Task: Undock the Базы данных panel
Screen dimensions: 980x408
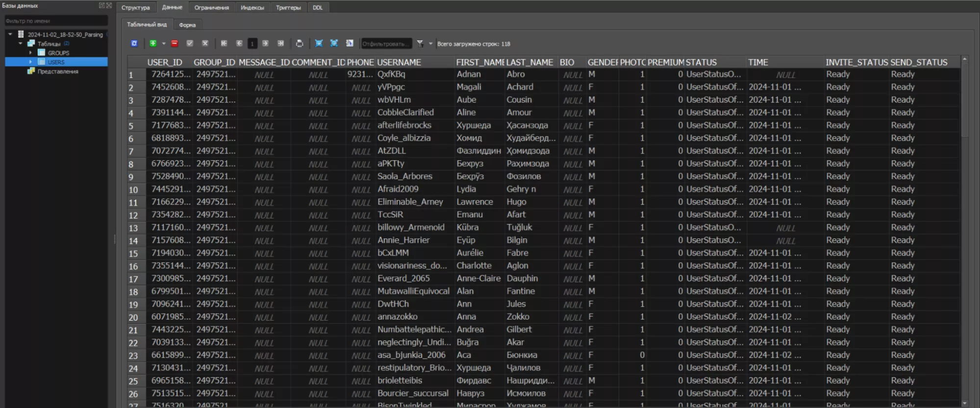Action: point(101,5)
